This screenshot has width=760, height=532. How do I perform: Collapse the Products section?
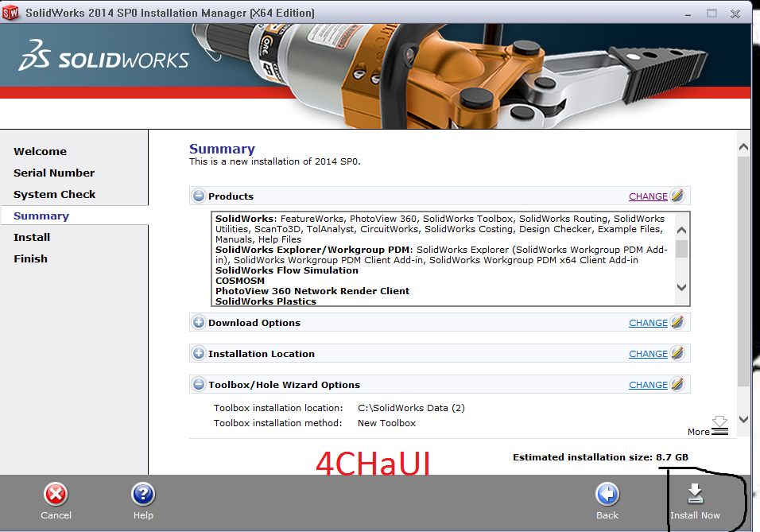pyautogui.click(x=199, y=196)
